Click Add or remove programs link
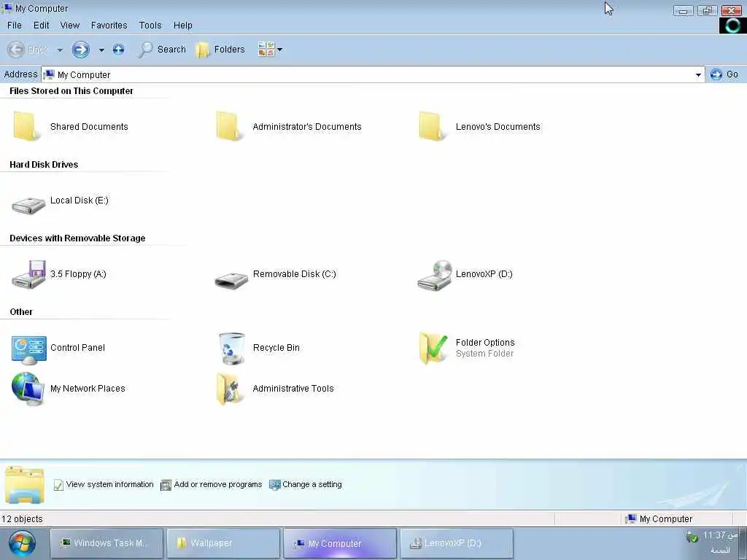The width and height of the screenshot is (747, 560). (212, 484)
